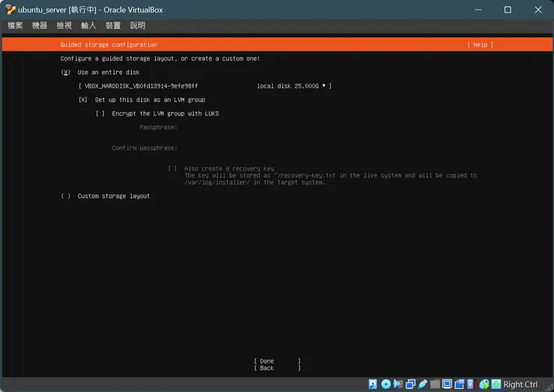Click the Back button
Image resolution: width=554 pixels, height=392 pixels.
[x=277, y=368]
